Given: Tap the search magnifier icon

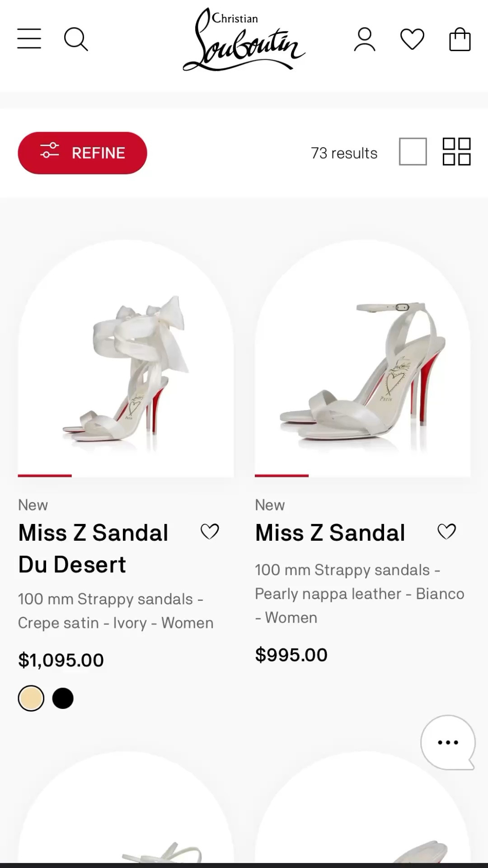Looking at the screenshot, I should (x=75, y=39).
